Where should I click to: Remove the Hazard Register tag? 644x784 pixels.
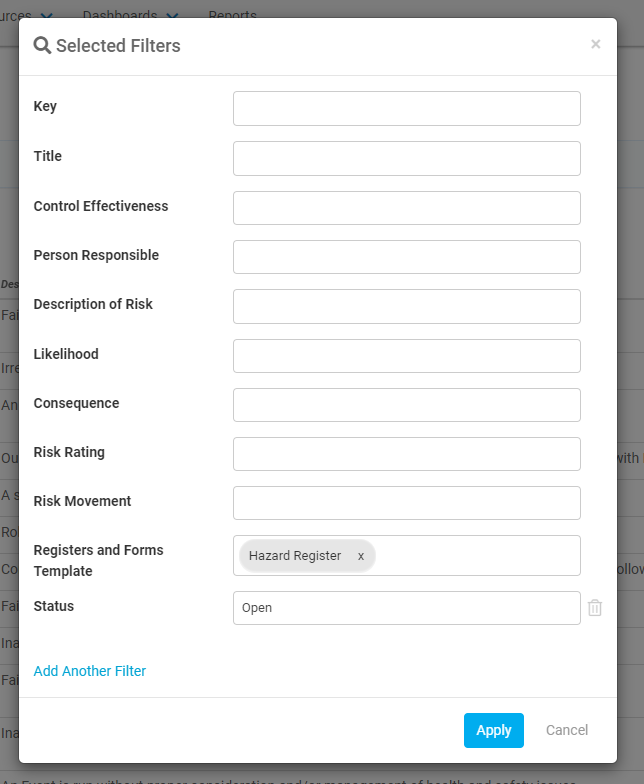(x=360, y=556)
